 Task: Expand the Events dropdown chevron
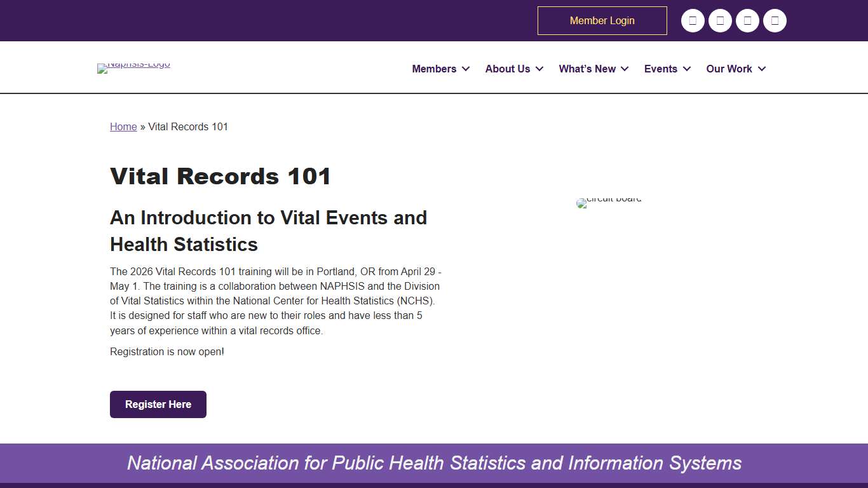[x=687, y=69]
